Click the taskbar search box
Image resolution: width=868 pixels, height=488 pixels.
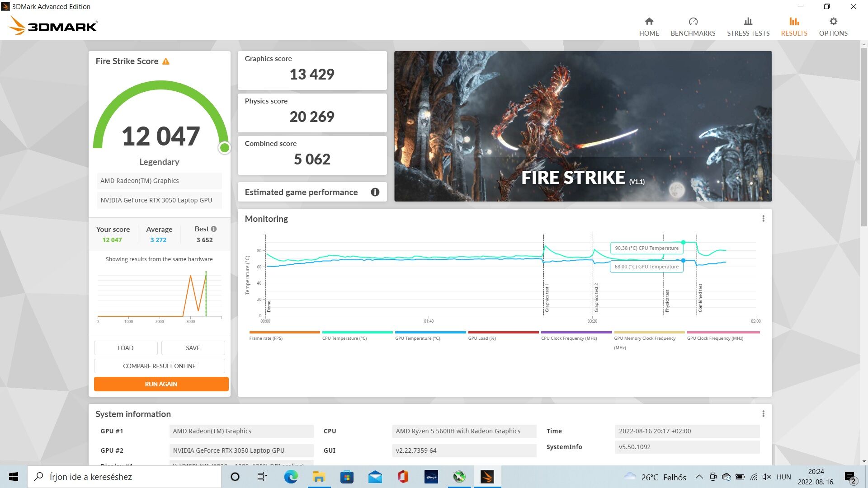[124, 477]
